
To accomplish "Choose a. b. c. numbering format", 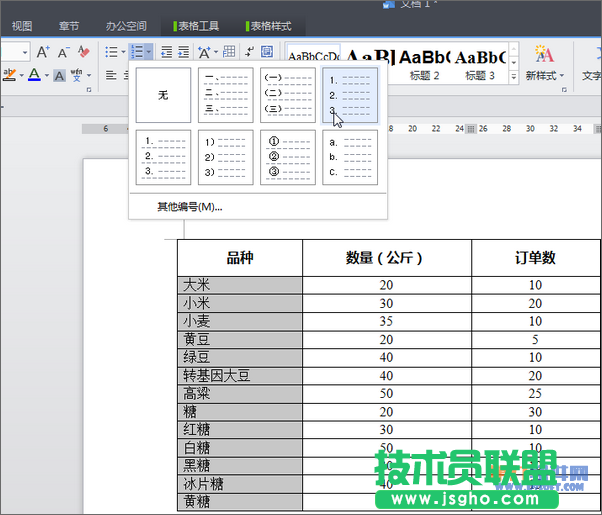I will pyautogui.click(x=350, y=157).
